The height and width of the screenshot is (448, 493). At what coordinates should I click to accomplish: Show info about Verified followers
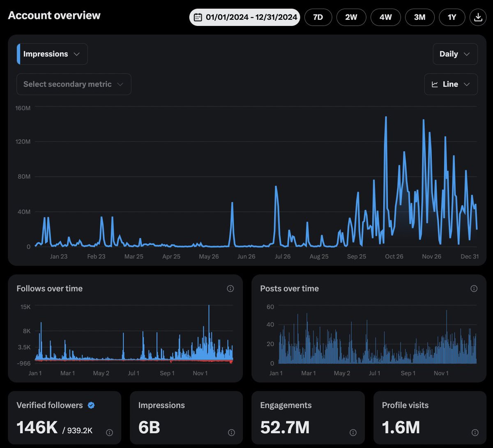click(109, 432)
